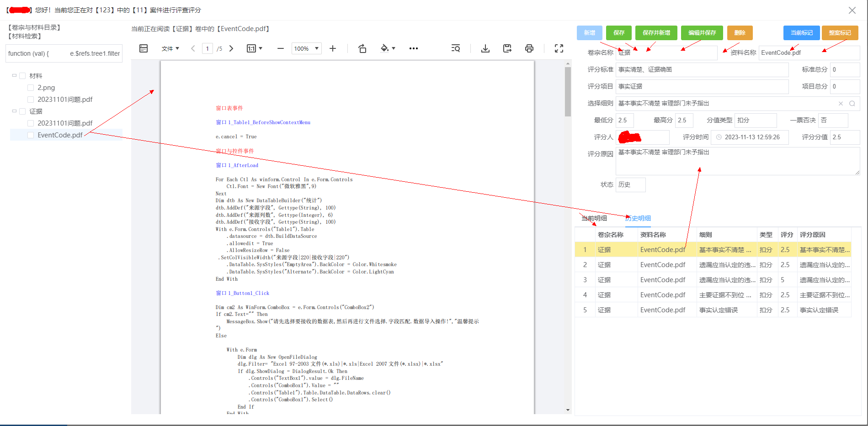Screen dimensions: 868x426
Task: Rotate the PDF page
Action: (362, 48)
